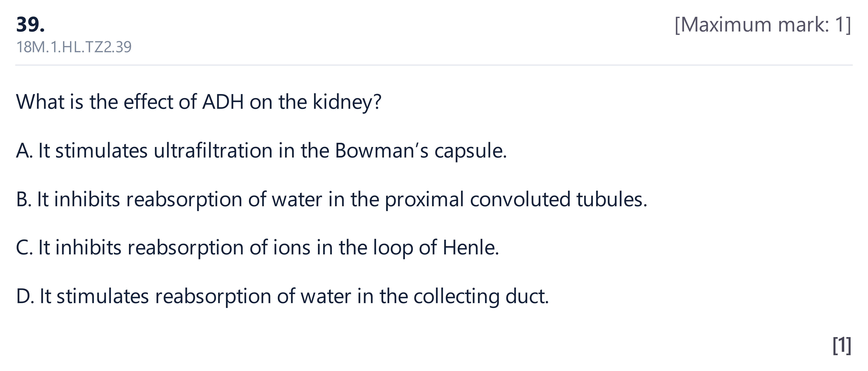Click the word tubules in option B
The image size is (868, 371).
pyautogui.click(x=612, y=199)
